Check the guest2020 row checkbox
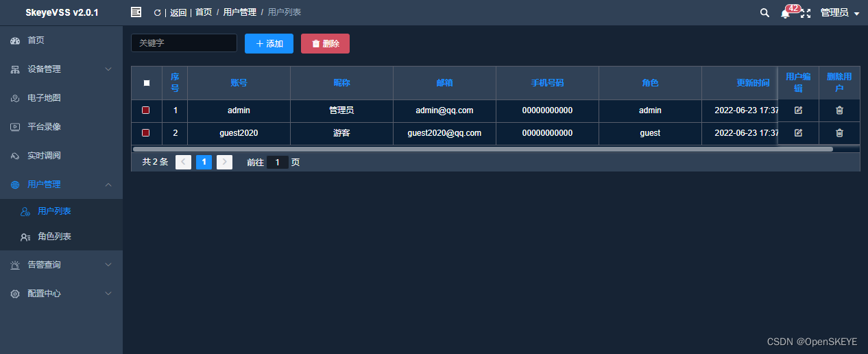The image size is (868, 354). [x=146, y=132]
